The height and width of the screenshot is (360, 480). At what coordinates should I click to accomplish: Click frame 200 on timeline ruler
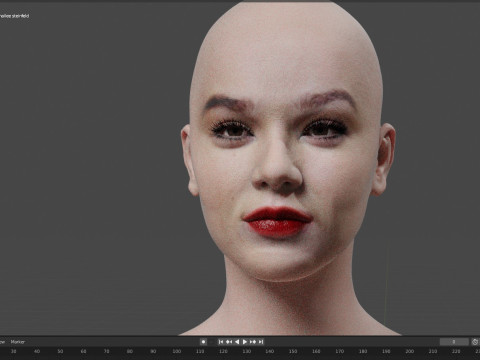click(409, 351)
